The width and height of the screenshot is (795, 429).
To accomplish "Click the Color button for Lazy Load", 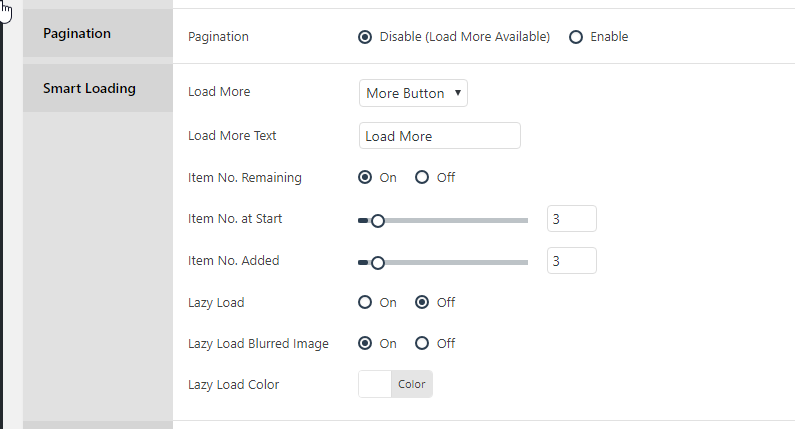I will [412, 384].
